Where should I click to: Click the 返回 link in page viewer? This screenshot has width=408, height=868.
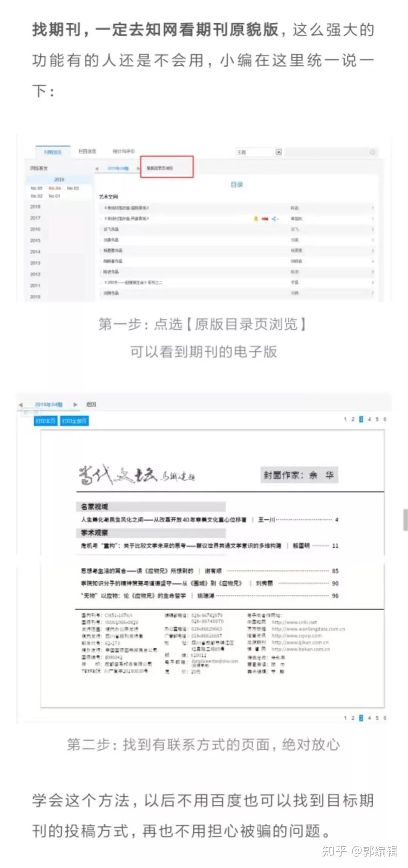pos(91,405)
